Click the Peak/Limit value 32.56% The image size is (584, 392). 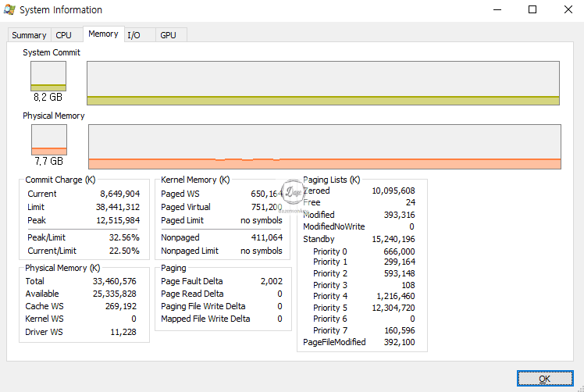click(x=124, y=237)
